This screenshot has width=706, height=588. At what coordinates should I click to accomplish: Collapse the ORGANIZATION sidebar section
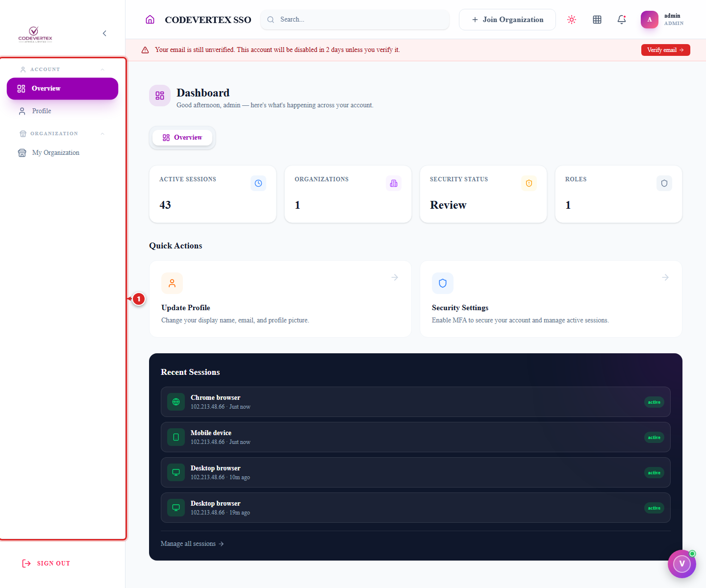(x=102, y=134)
